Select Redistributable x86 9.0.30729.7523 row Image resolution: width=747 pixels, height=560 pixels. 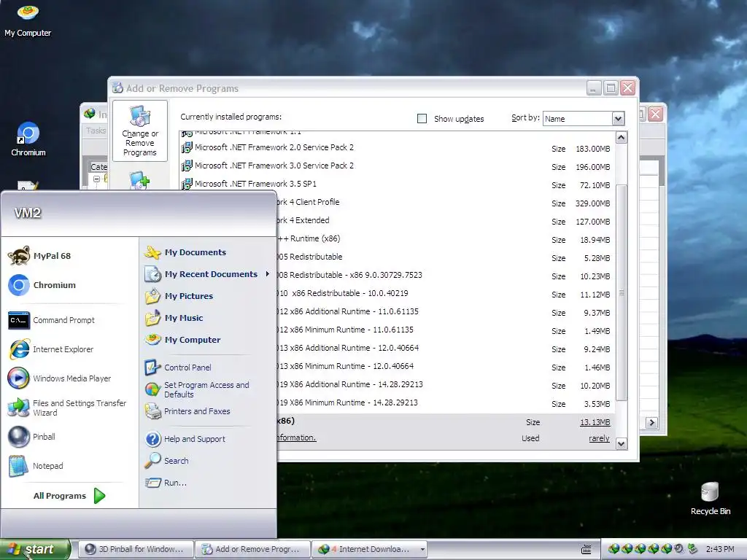click(446, 275)
